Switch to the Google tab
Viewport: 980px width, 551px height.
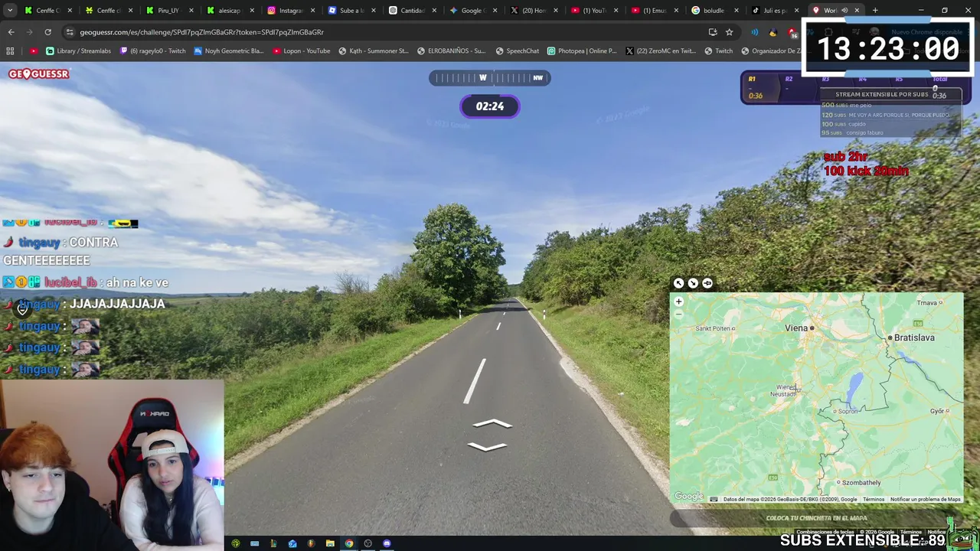click(467, 11)
